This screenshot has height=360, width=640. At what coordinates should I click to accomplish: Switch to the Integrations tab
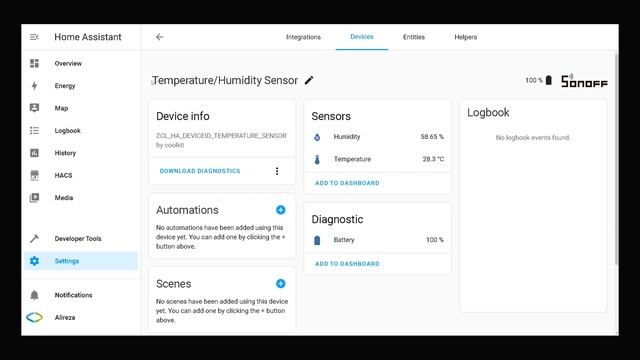coord(303,37)
